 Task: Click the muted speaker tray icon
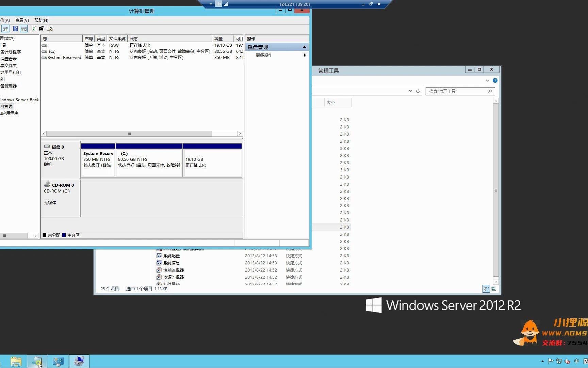[x=567, y=361]
